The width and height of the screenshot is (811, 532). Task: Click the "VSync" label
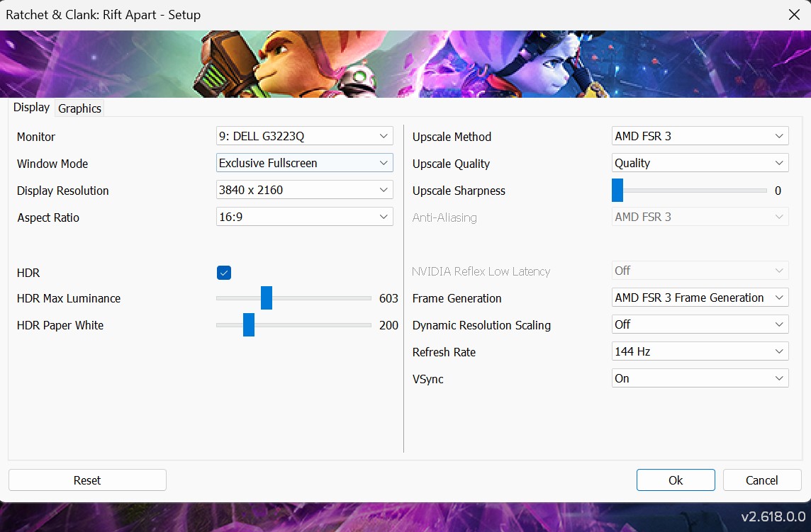click(x=427, y=379)
